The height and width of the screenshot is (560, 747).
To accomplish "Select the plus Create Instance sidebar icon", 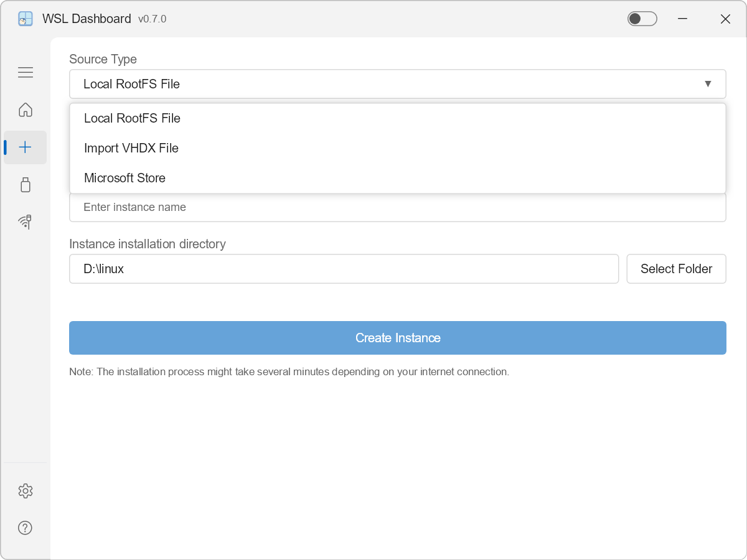I will click(x=26, y=147).
